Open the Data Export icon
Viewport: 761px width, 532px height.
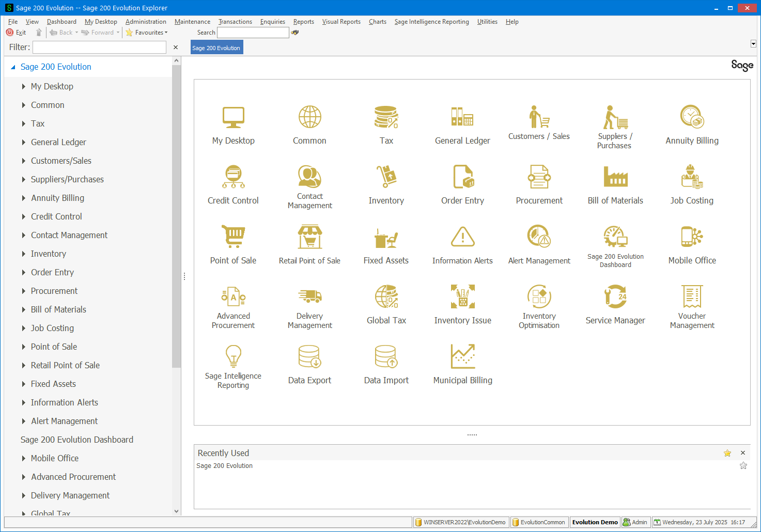[309, 357]
